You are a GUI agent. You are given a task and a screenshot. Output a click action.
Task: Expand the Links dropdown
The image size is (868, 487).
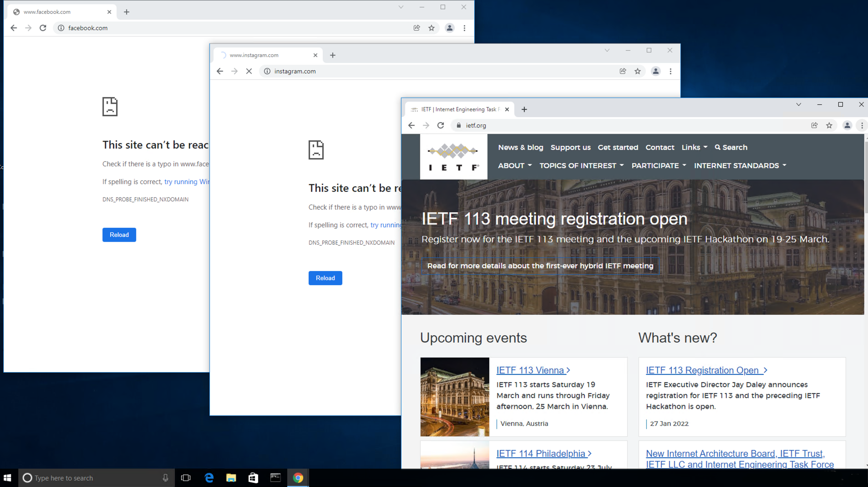point(695,147)
